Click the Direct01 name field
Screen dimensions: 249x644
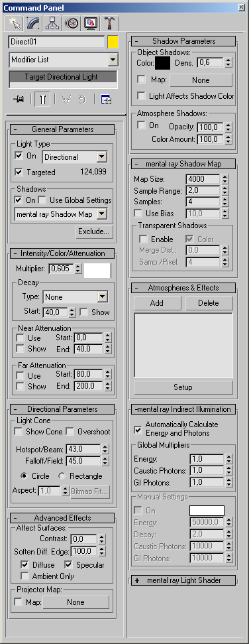point(56,42)
